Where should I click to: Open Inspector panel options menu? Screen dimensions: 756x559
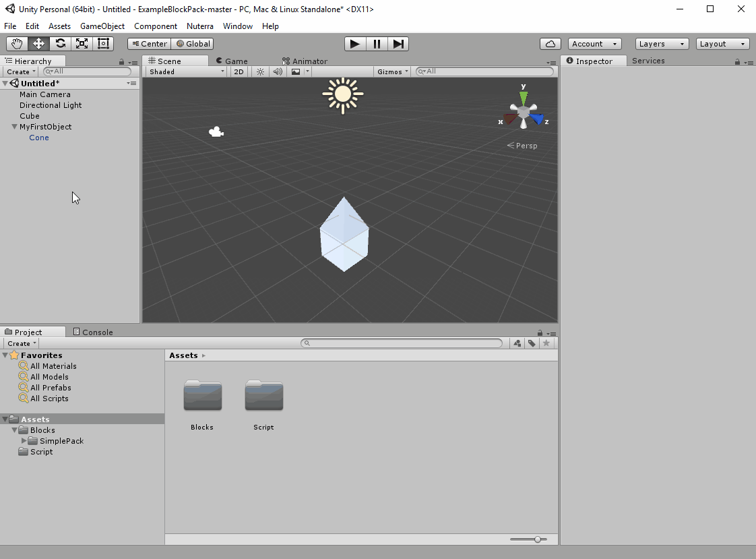click(x=749, y=62)
